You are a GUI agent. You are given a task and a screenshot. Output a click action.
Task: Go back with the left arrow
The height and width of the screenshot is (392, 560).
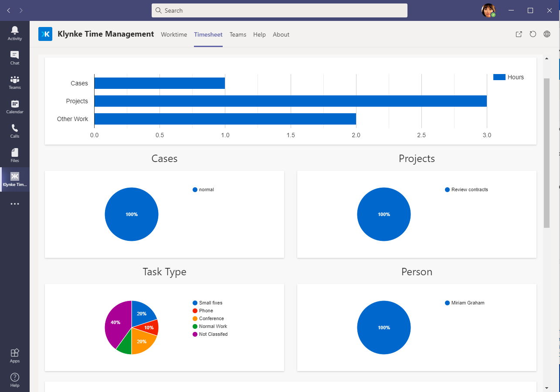[9, 10]
